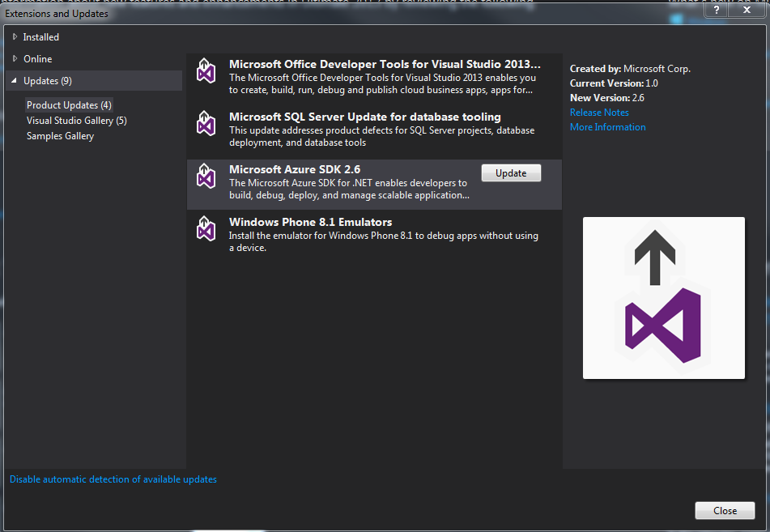Select Microsoft Office Developer Tools for Visual Studio 2013 title

pos(385,64)
